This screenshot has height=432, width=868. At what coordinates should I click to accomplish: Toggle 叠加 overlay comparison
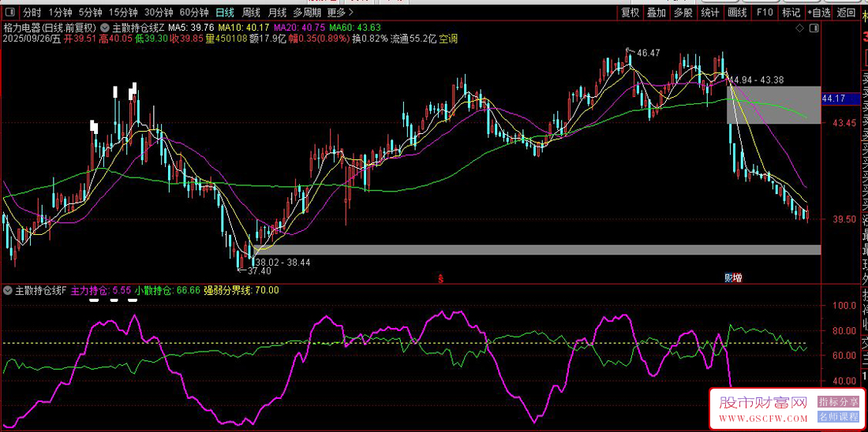coord(657,13)
